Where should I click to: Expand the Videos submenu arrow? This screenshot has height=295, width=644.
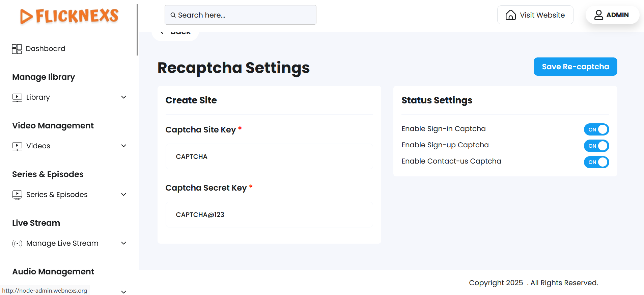123,146
